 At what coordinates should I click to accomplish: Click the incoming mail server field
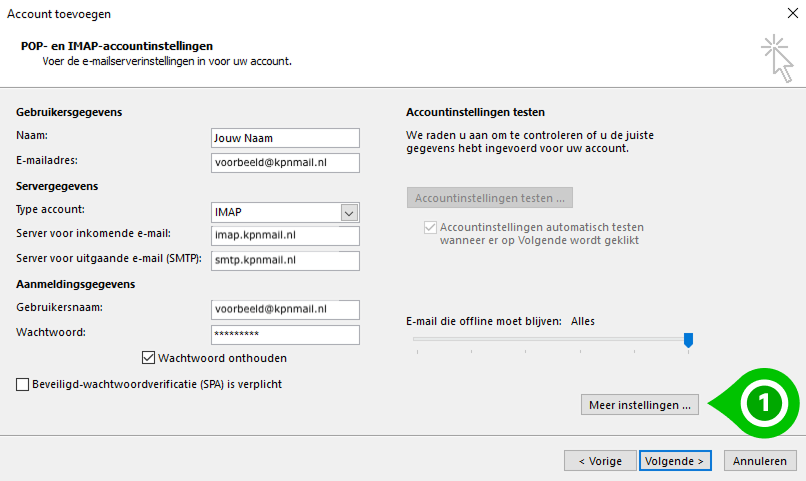(285, 235)
